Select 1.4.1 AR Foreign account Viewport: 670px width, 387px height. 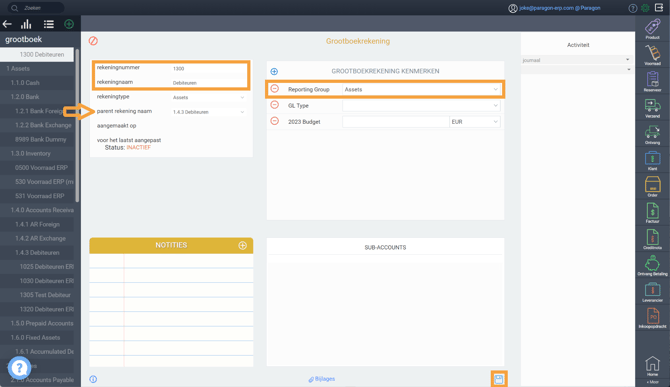point(37,224)
